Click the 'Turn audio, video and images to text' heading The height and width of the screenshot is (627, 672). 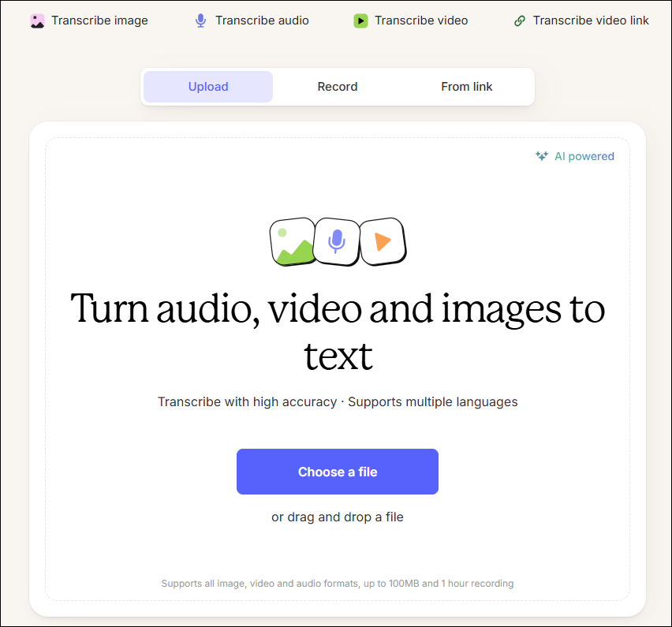[x=338, y=332]
